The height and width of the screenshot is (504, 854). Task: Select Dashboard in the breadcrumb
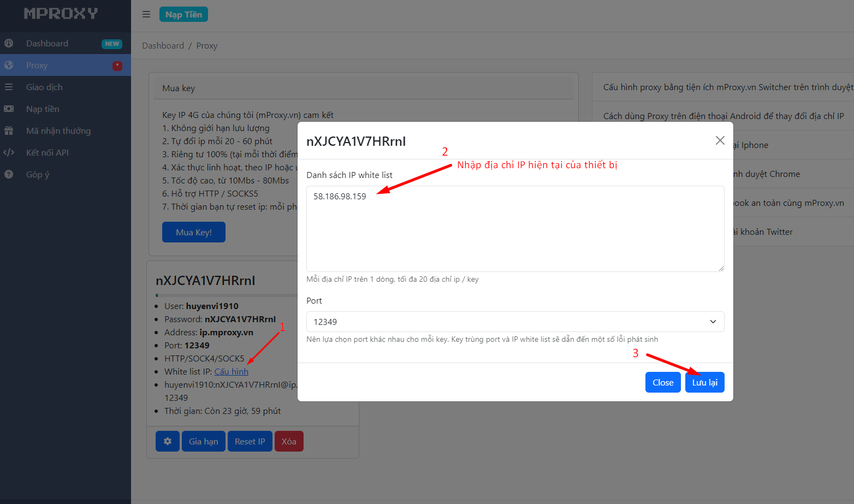[x=163, y=46]
